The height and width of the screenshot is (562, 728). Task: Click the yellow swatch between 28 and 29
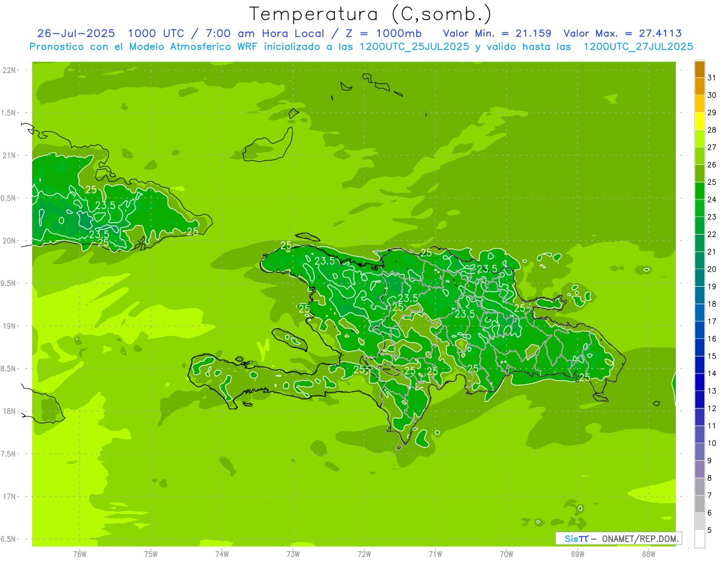[699, 121]
